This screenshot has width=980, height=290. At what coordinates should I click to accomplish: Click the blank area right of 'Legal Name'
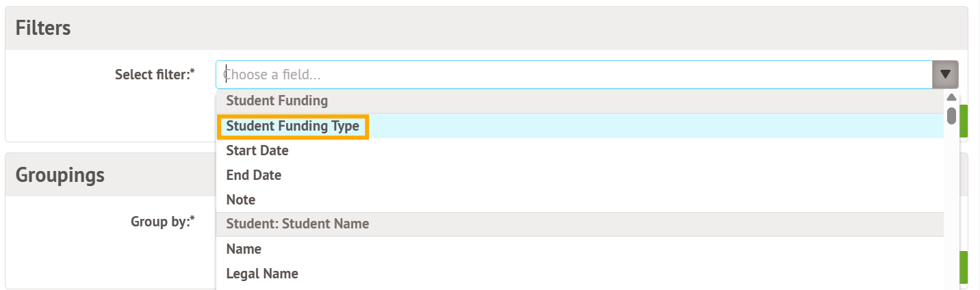[616, 274]
